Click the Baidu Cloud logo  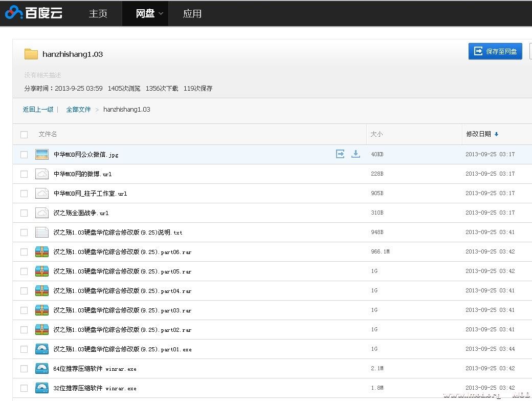coord(34,13)
